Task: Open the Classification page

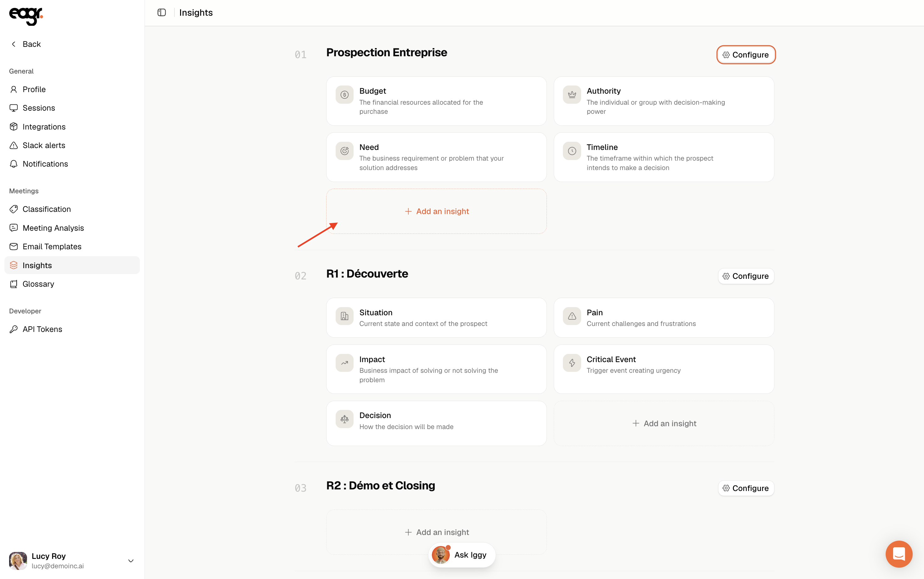Action: point(72,209)
